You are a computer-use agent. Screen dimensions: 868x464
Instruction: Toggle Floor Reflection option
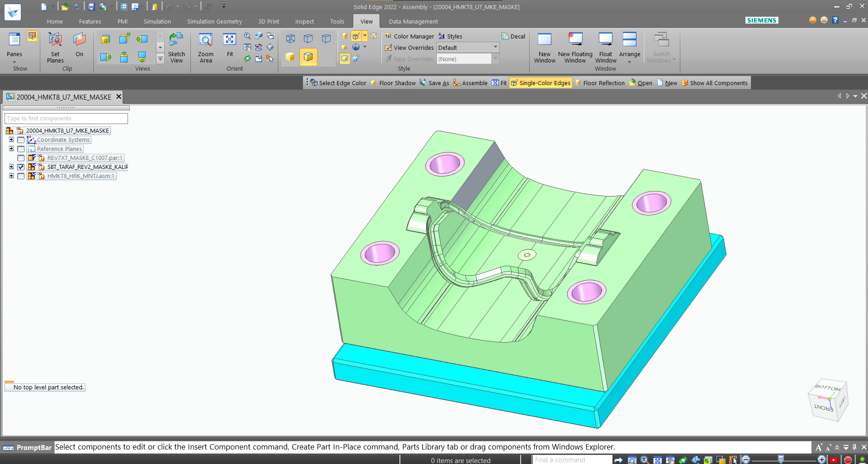tap(600, 83)
